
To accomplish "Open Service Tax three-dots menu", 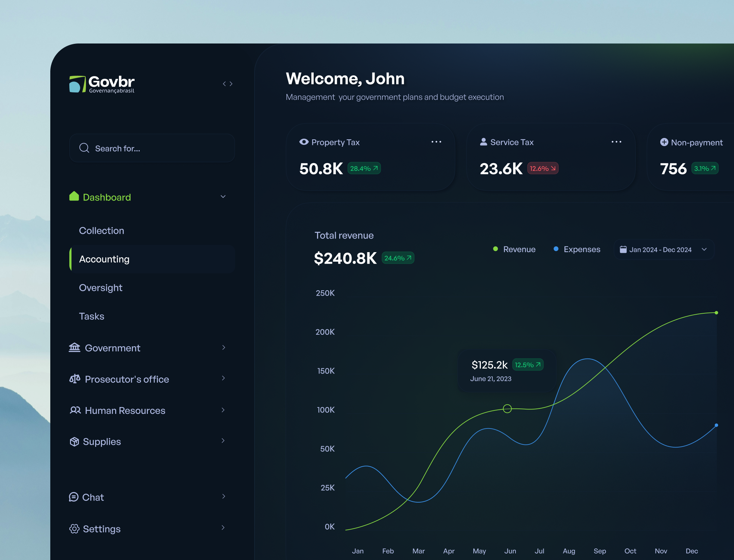I will 616,142.
